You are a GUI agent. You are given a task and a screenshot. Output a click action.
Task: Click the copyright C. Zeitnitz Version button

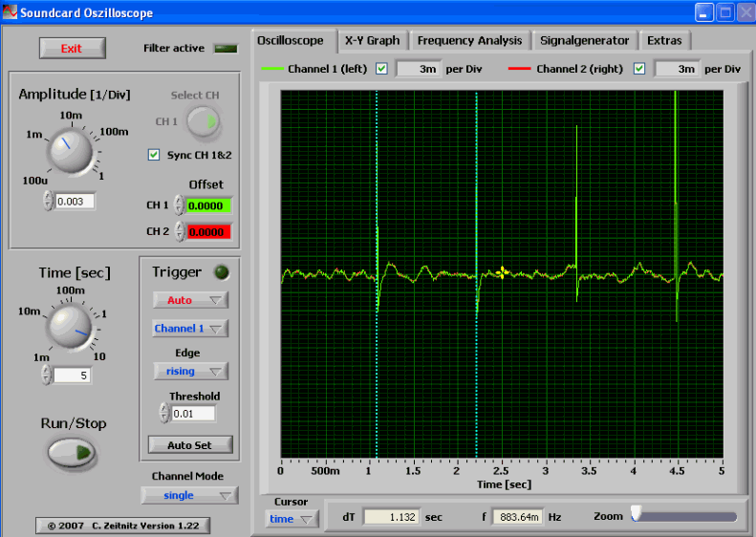point(123,526)
